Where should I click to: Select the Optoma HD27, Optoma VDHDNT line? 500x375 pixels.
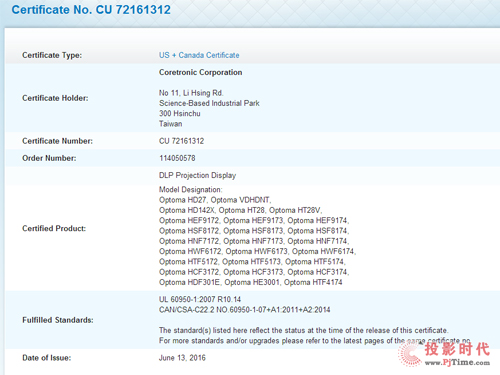click(x=215, y=200)
